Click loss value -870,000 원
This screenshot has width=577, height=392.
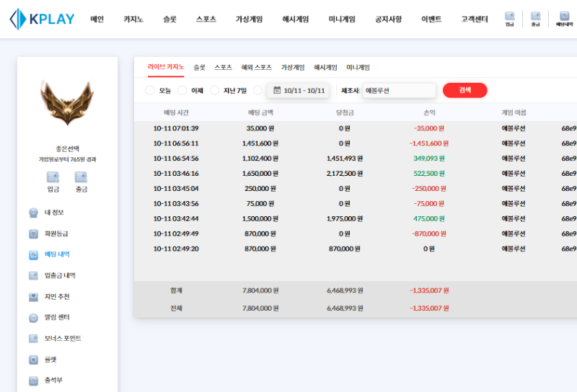(x=429, y=234)
